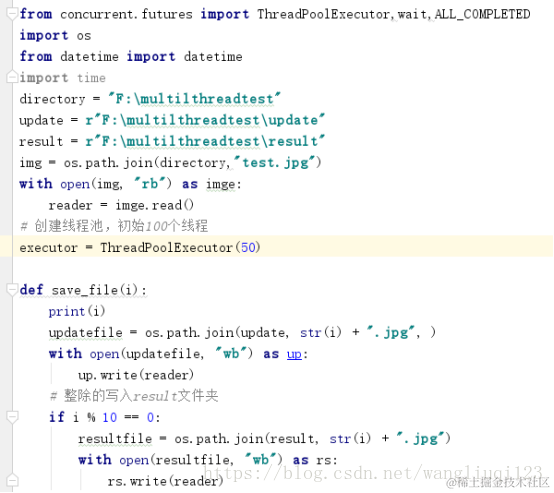Click the 'reader = imge.read()' line
Viewport: 554px width, 493px height.
click(121, 205)
